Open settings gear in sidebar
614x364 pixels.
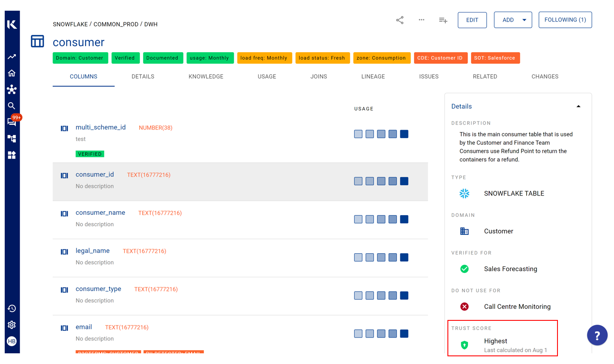click(12, 325)
